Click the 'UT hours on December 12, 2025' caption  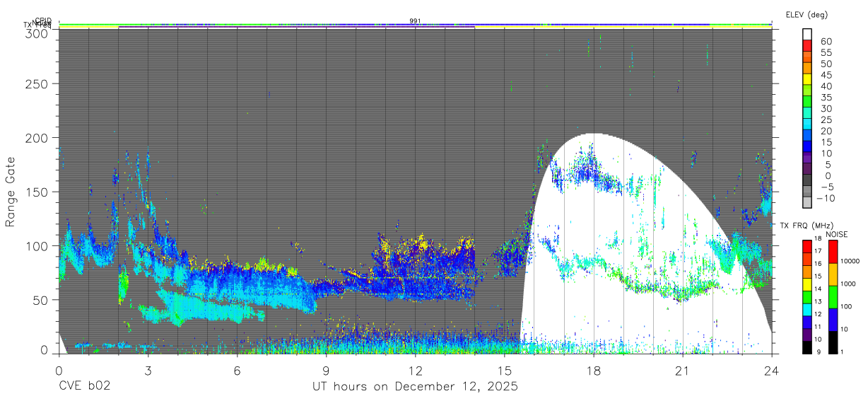click(x=415, y=387)
